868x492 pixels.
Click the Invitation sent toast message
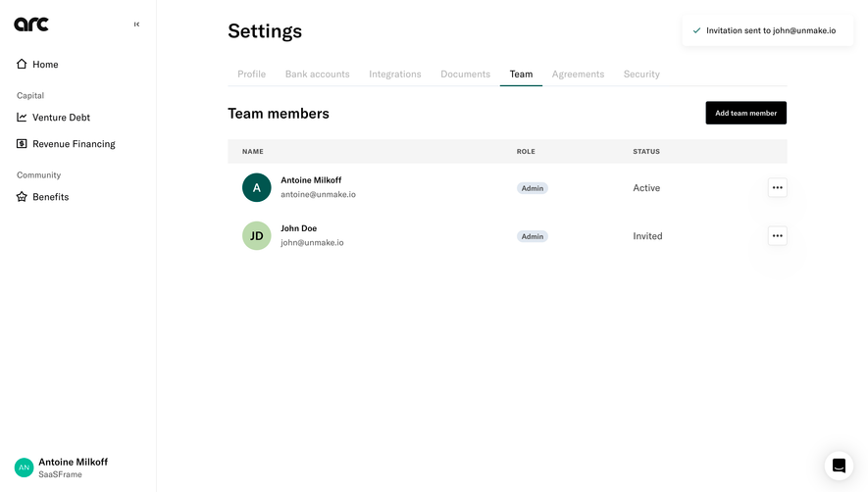768,30
